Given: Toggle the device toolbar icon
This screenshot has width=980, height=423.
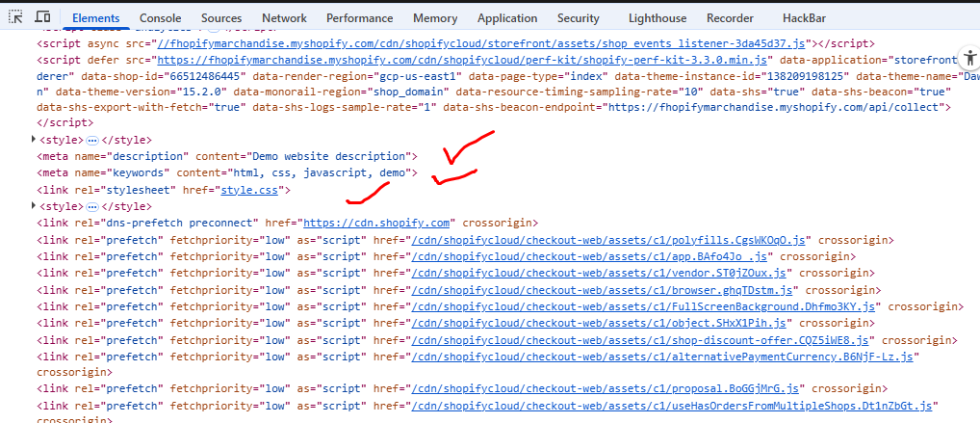Looking at the screenshot, I should click(x=42, y=17).
